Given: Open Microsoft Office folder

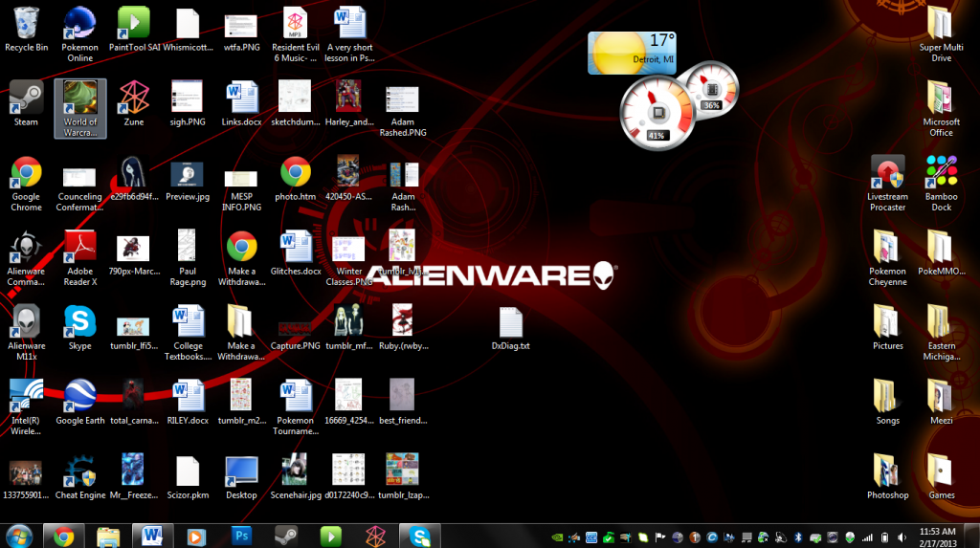Looking at the screenshot, I should (x=942, y=108).
